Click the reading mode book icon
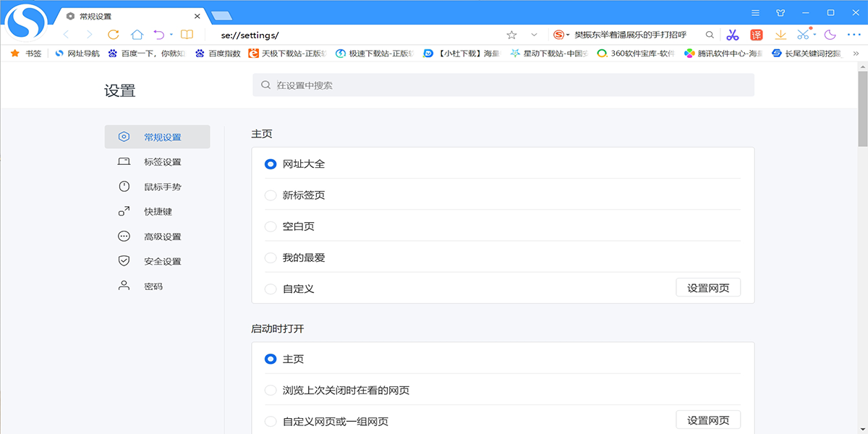 (x=187, y=35)
